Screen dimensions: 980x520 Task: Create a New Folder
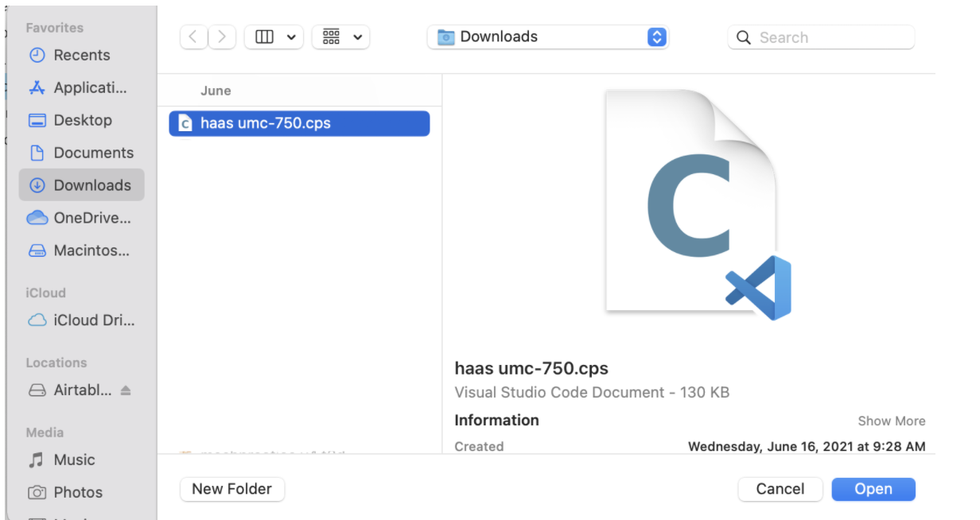click(232, 489)
